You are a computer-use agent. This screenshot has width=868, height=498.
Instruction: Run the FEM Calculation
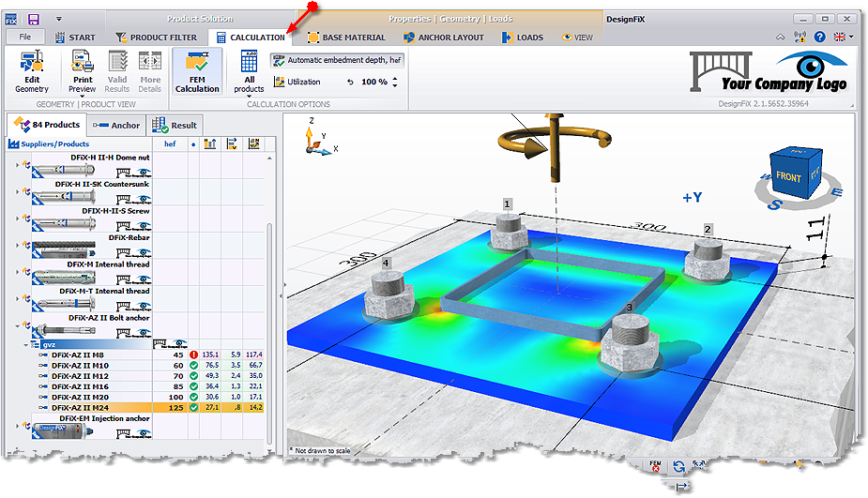(x=197, y=71)
